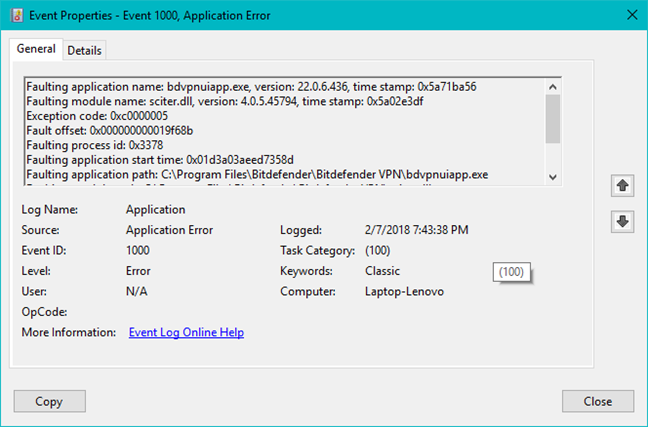Click the Close button
The height and width of the screenshot is (427, 648).
point(598,401)
